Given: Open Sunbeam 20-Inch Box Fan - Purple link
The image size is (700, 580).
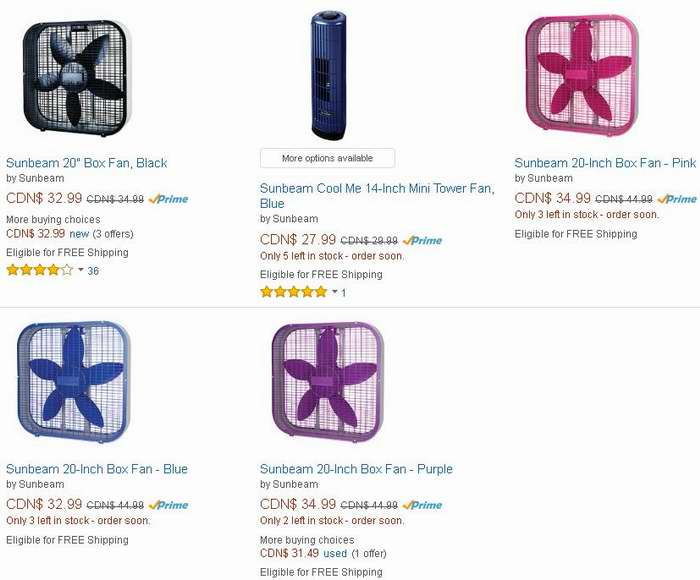Looking at the screenshot, I should [356, 469].
